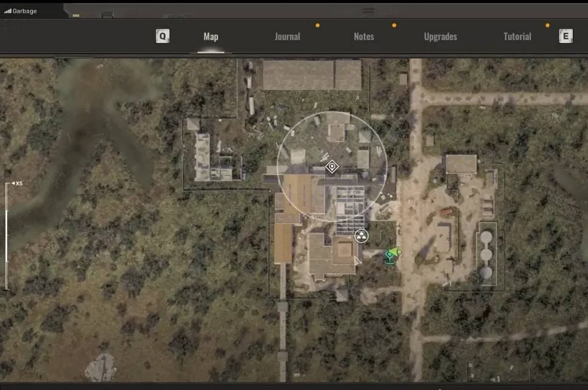Open the Map tab

coord(211,37)
